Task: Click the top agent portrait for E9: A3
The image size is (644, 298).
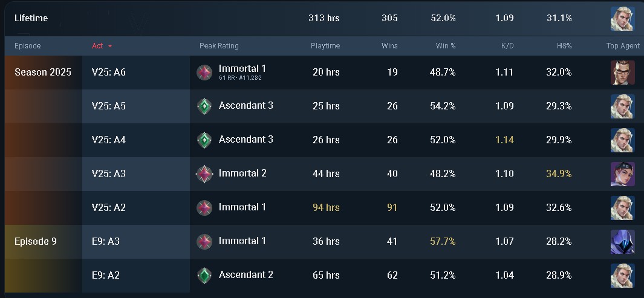Action: (x=622, y=242)
